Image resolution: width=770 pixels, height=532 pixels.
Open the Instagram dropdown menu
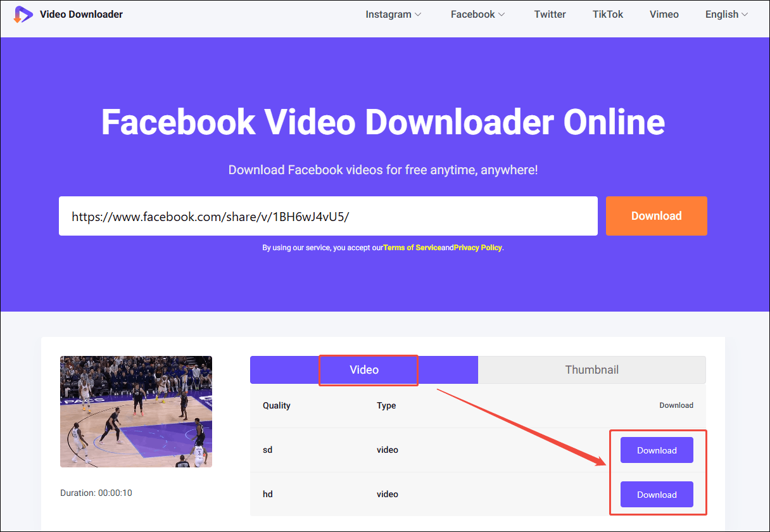(393, 14)
